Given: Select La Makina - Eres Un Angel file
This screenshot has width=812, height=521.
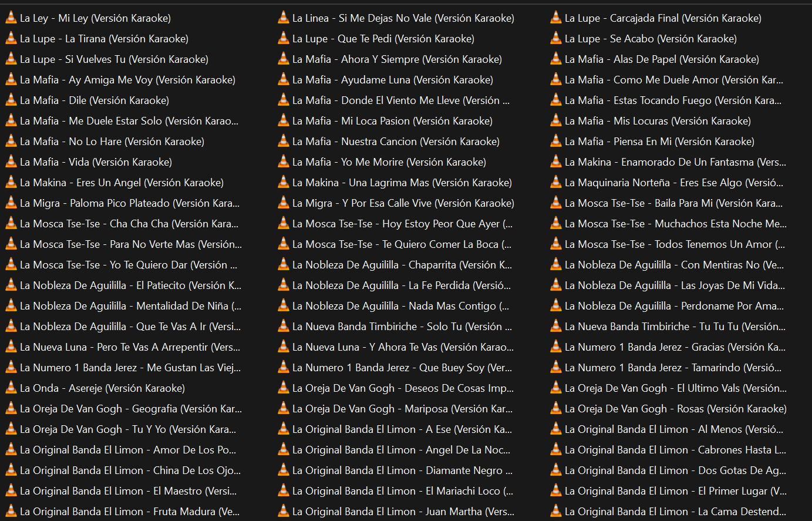Looking at the screenshot, I should pos(122,183).
